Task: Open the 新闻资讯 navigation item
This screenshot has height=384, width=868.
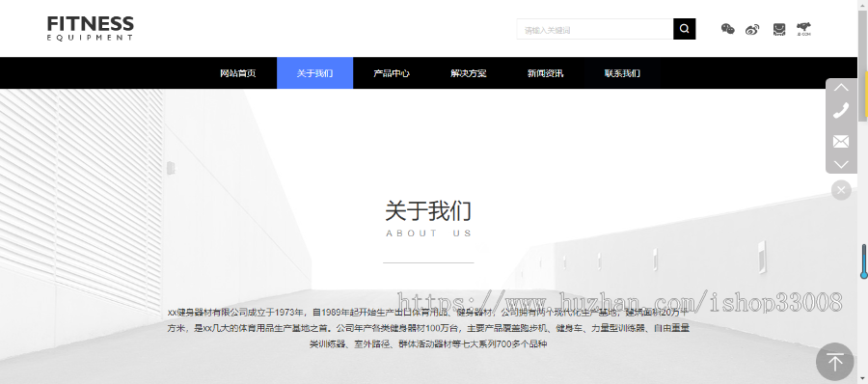Action: [x=545, y=73]
